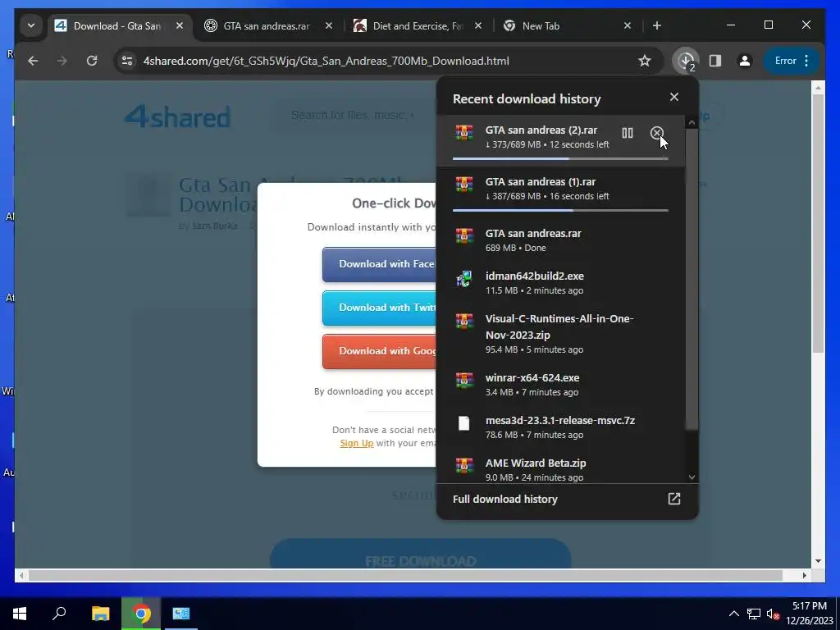Click the idman642build2.exe installer icon
This screenshot has width=840, height=630.
tap(464, 279)
